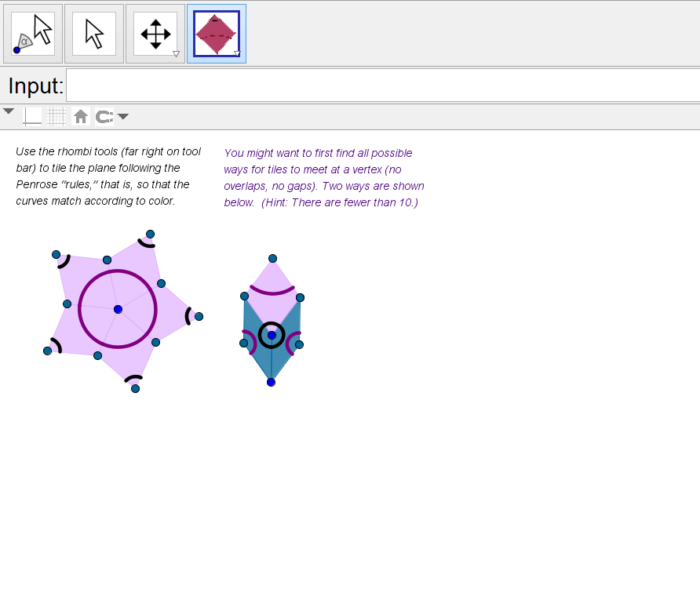Click the purple 'You might want to first' hint text
This screenshot has height=589, width=700.
[x=324, y=177]
